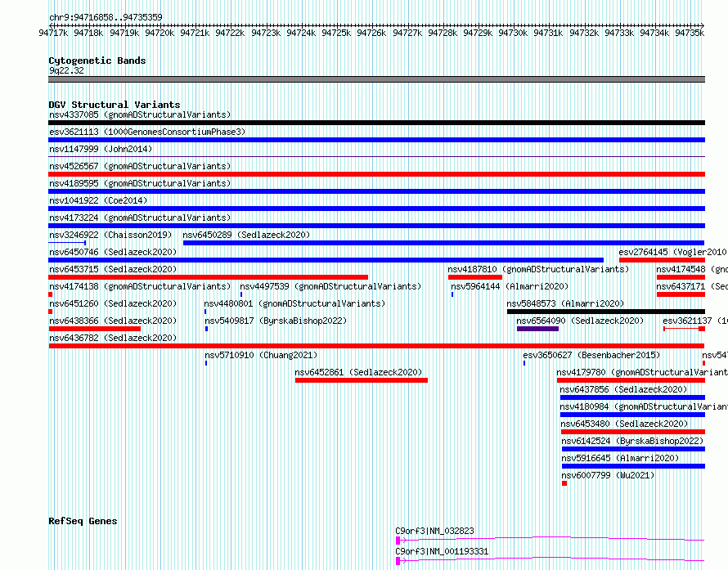The width and height of the screenshot is (728, 570).
Task: Click nsv6451260 Sedlazeck2020 label
Action: point(113,303)
